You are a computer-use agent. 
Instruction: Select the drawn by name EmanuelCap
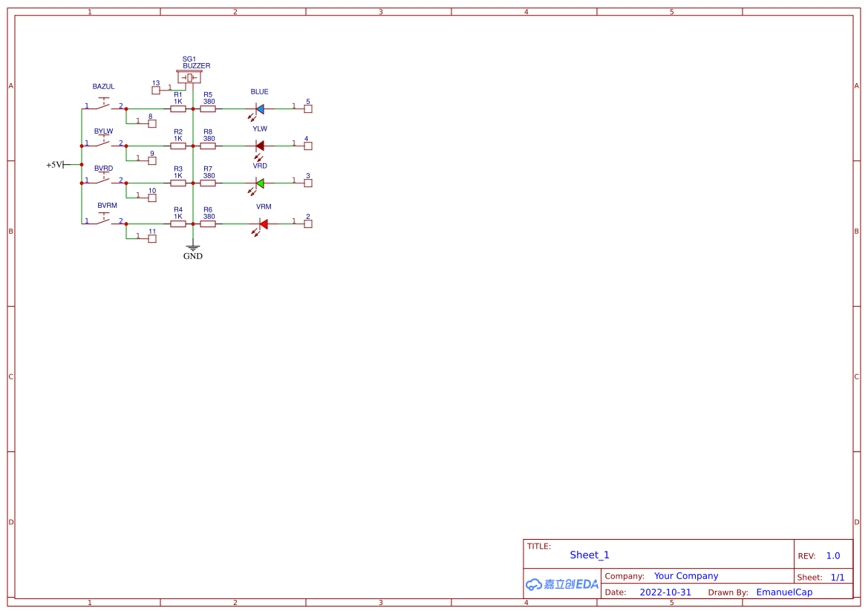(x=785, y=592)
